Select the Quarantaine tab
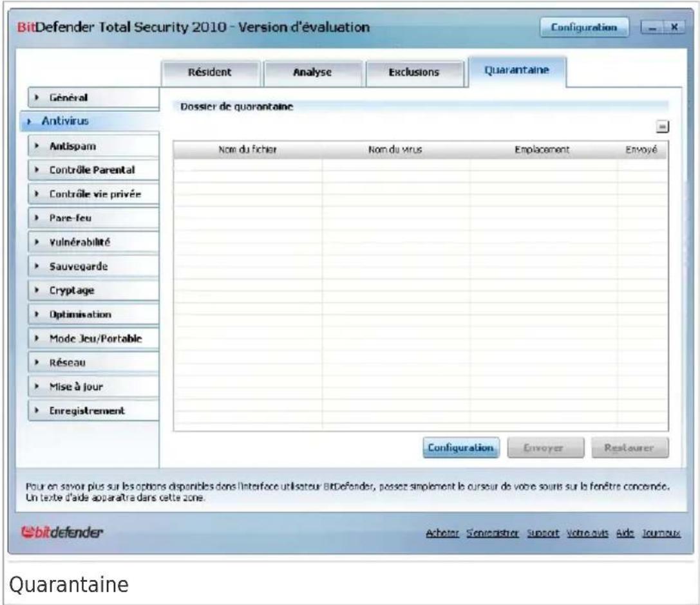 (517, 71)
